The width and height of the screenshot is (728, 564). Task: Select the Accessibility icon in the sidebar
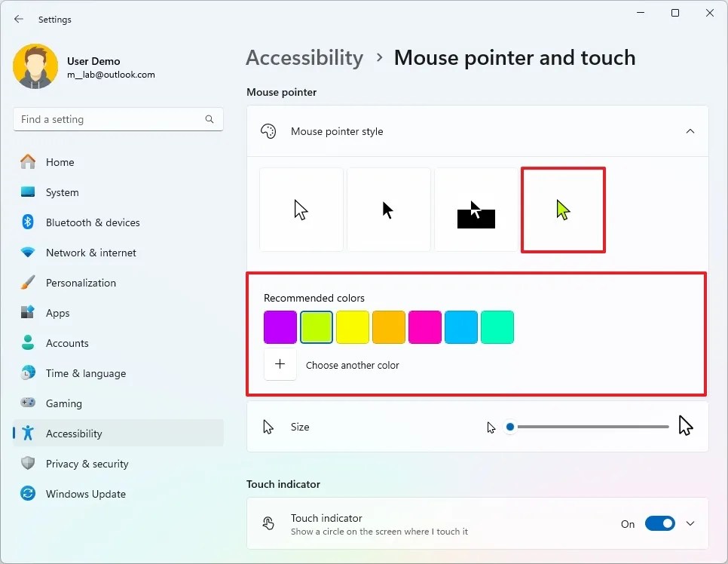29,434
